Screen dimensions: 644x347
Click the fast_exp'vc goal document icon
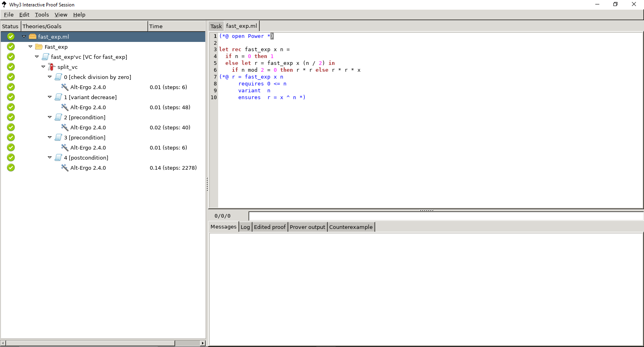[x=45, y=57]
